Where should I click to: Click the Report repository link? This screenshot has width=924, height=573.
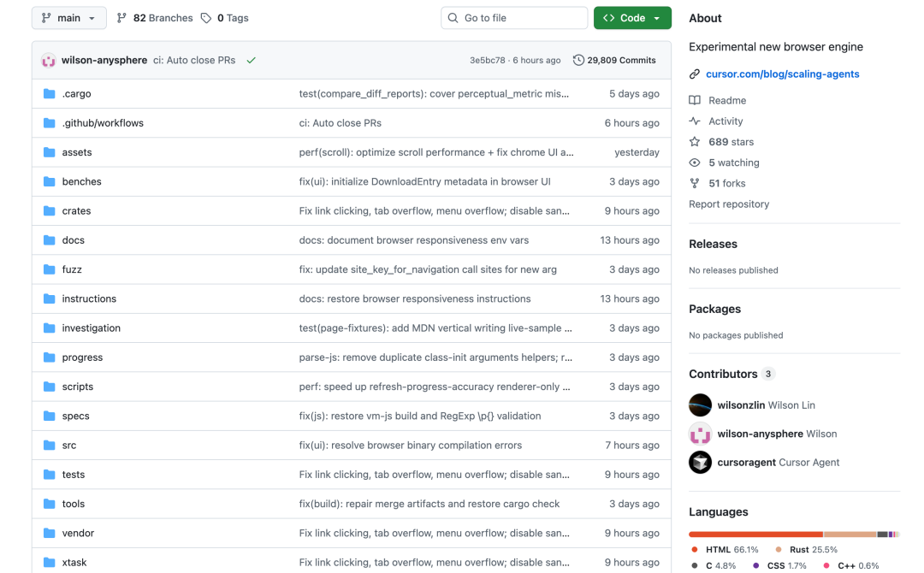coord(729,204)
